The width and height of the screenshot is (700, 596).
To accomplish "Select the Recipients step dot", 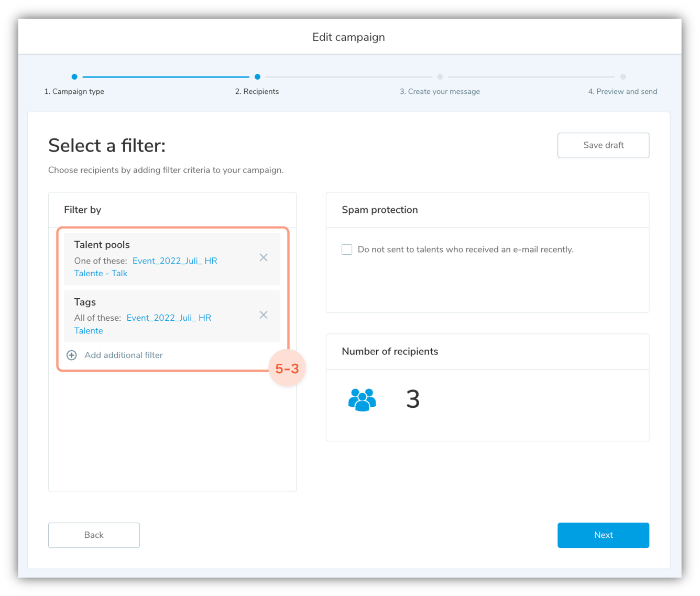I will point(257,77).
